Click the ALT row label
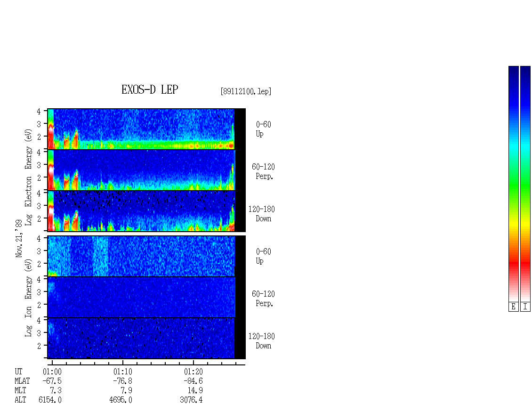The height and width of the screenshot is (412, 532). (20, 400)
